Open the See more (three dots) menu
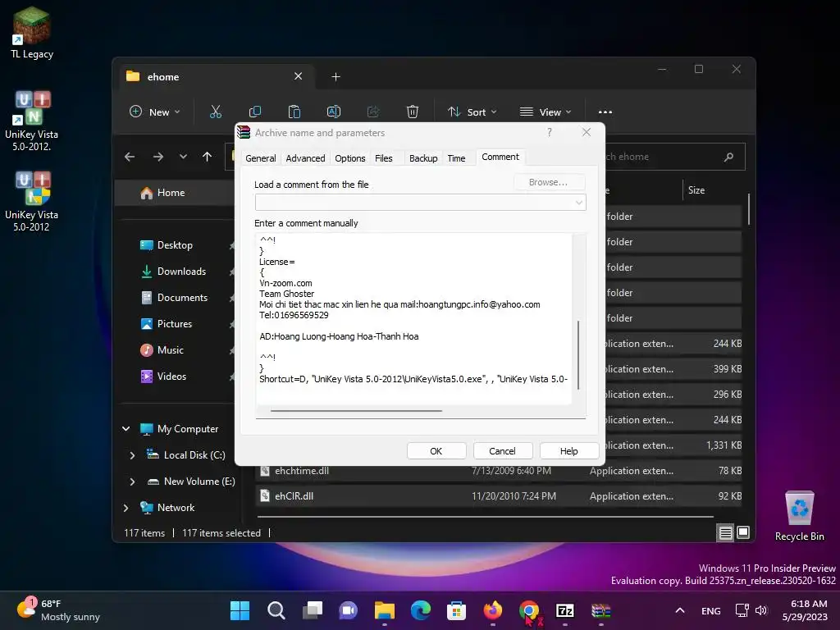 coord(605,112)
